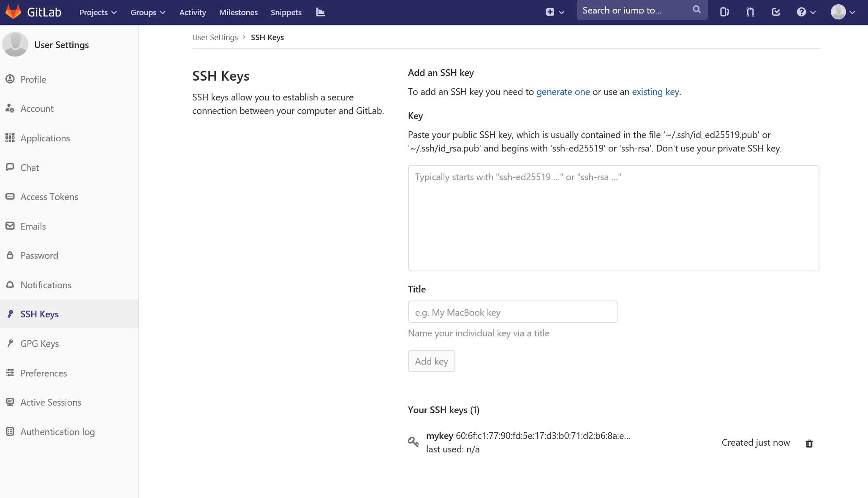Click User Settings breadcrumb link
Viewport: 868px width, 498px height.
[215, 37]
